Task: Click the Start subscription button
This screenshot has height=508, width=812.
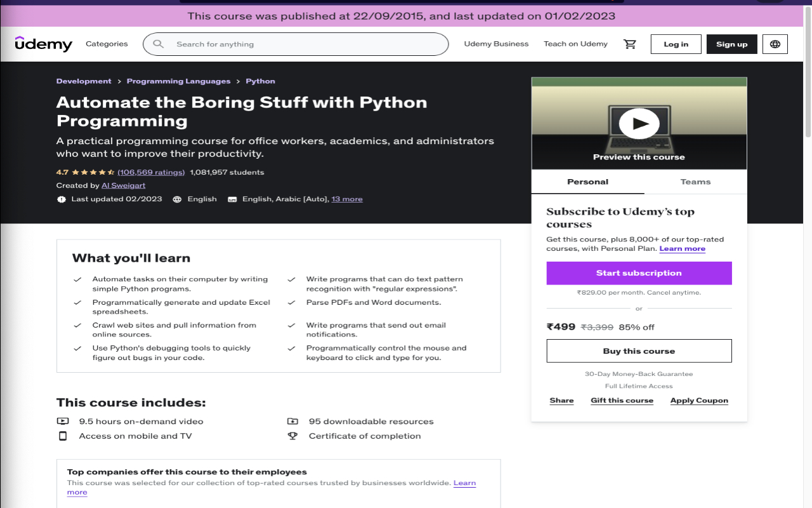Action: (639, 273)
